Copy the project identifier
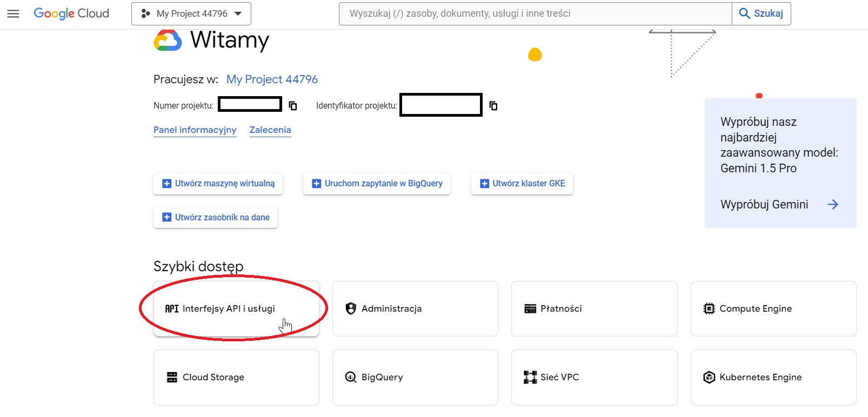Viewport: 868px width, 417px height. [x=493, y=105]
